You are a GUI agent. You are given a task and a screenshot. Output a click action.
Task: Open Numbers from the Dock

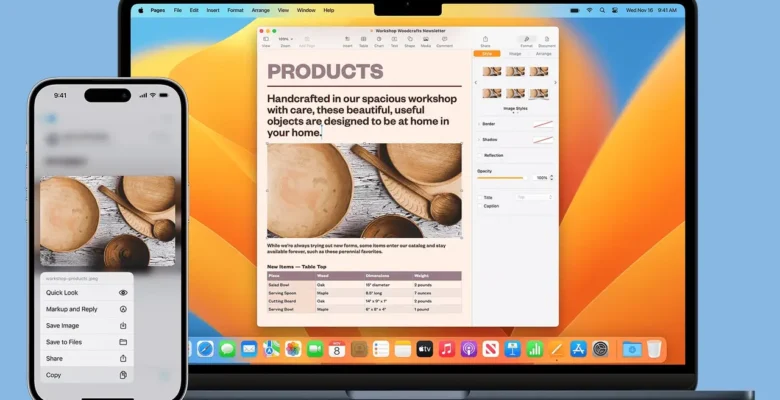(x=534, y=349)
